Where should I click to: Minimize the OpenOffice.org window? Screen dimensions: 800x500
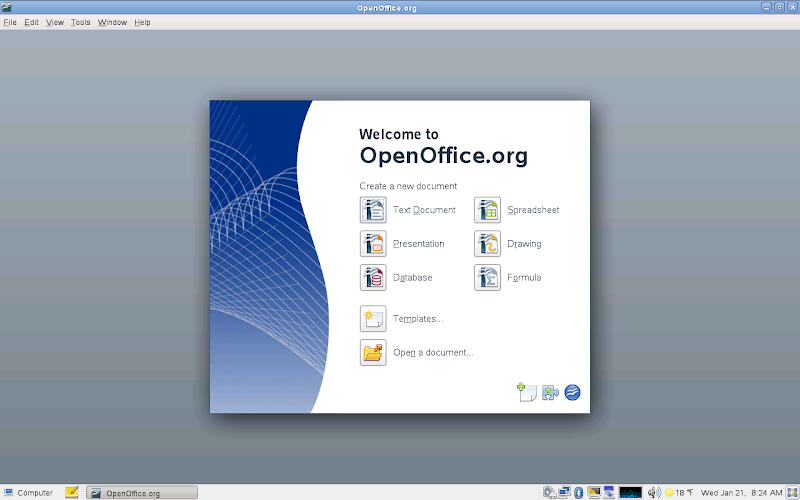766,7
